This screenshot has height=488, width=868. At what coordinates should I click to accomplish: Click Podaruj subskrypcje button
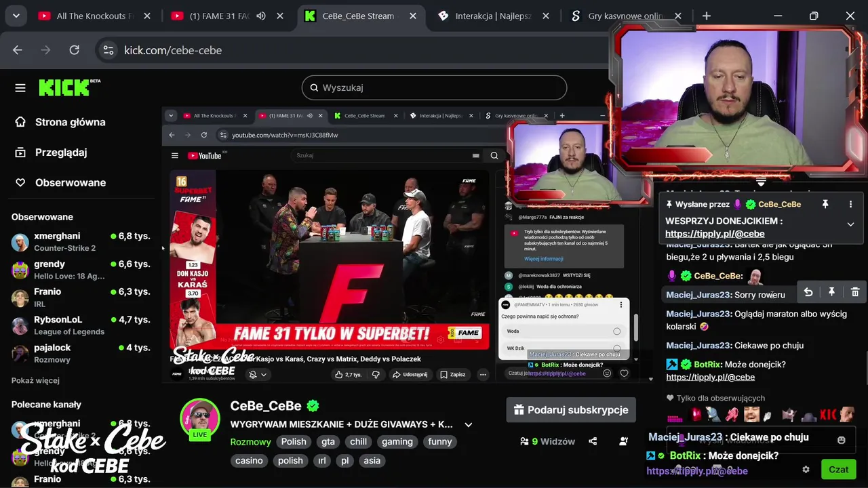tap(571, 410)
